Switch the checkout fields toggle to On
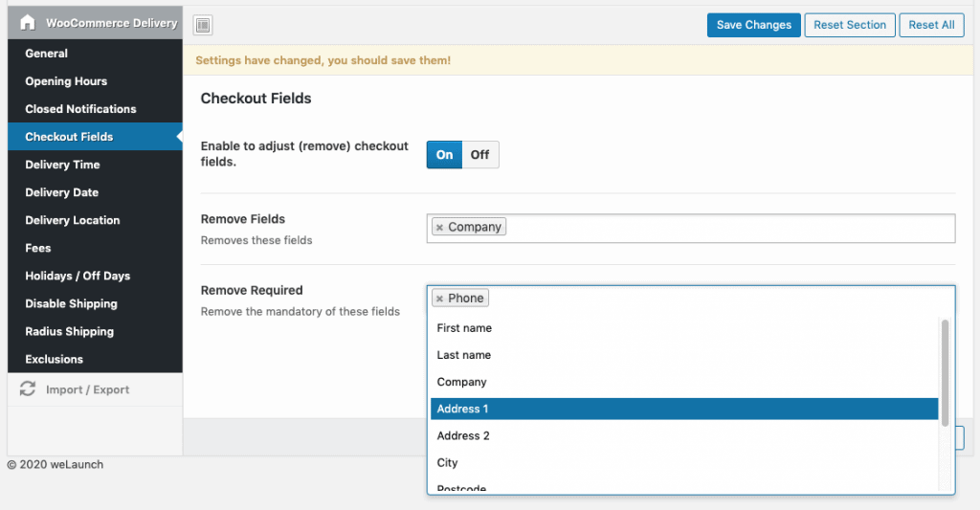Screen dimensions: 980x510 (444, 155)
